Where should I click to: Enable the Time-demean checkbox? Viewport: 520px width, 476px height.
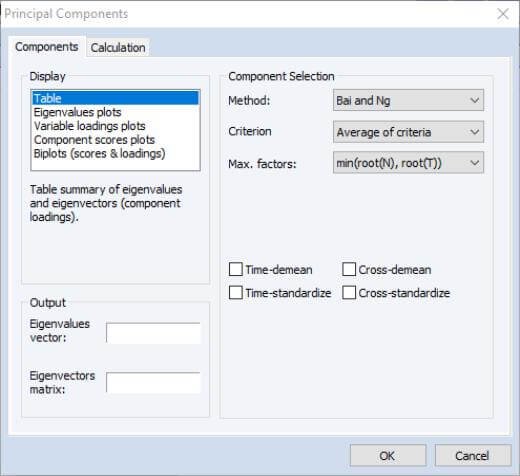(236, 269)
